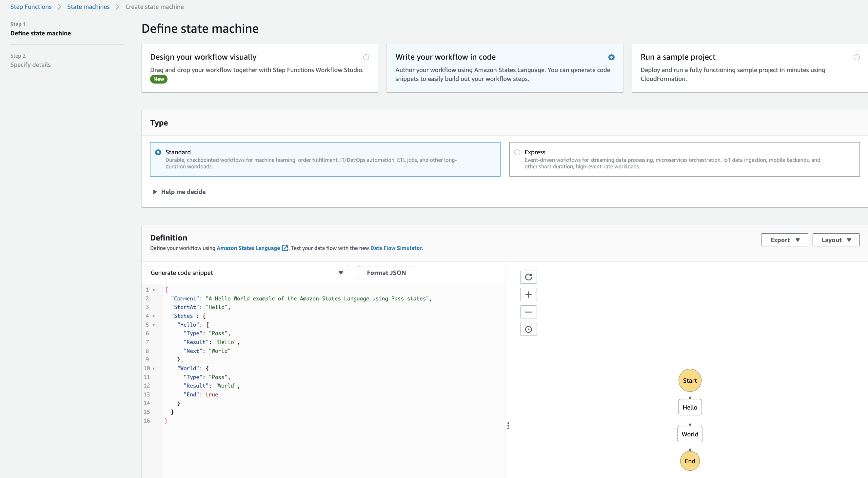This screenshot has height=478, width=868.
Task: Zoom in on the workflow graph
Action: point(528,295)
